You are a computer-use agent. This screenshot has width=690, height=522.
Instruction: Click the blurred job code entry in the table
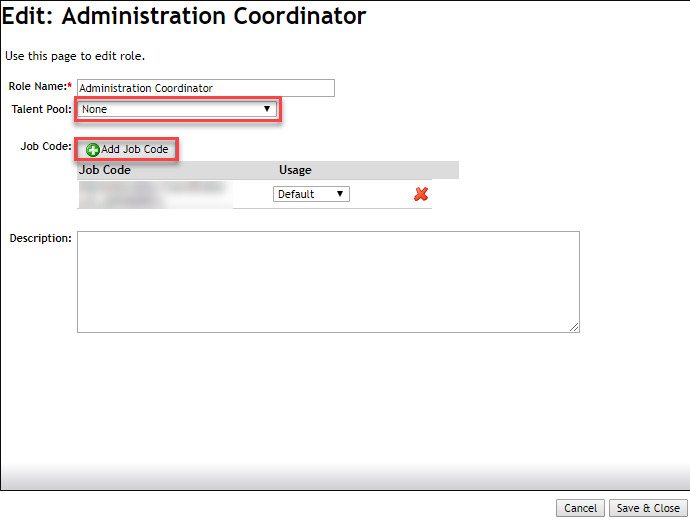click(155, 194)
